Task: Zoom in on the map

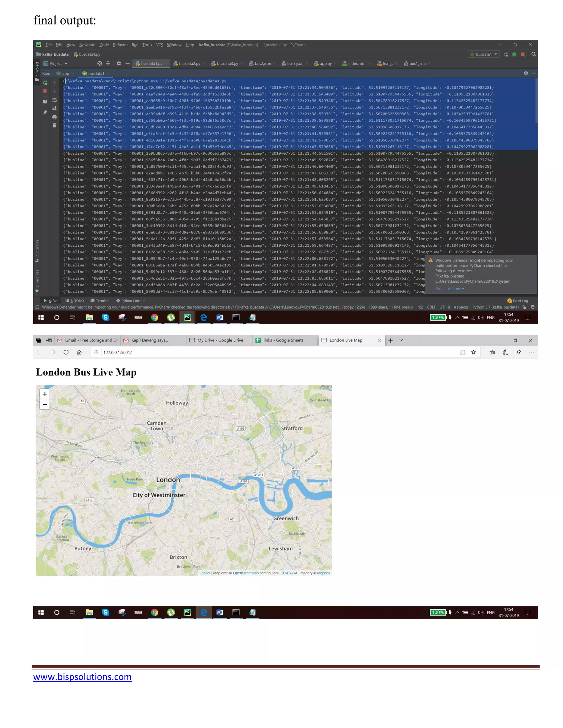Action: pos(45,394)
